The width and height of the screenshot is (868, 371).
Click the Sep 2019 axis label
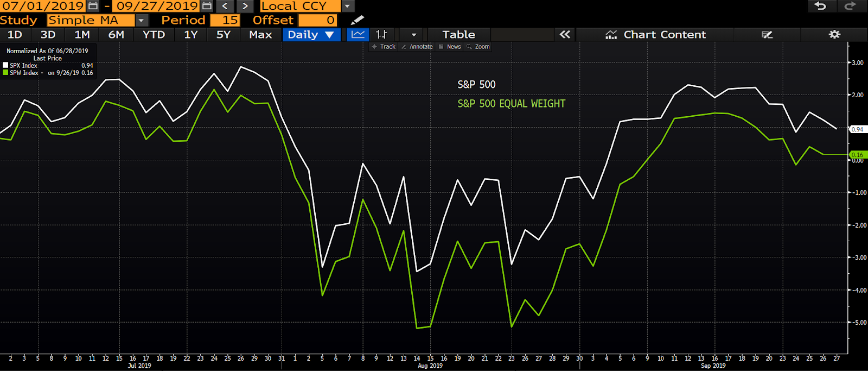713,366
